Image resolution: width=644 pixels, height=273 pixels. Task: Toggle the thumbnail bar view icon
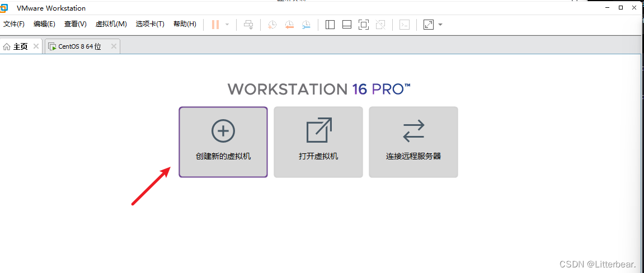pyautogui.click(x=347, y=25)
